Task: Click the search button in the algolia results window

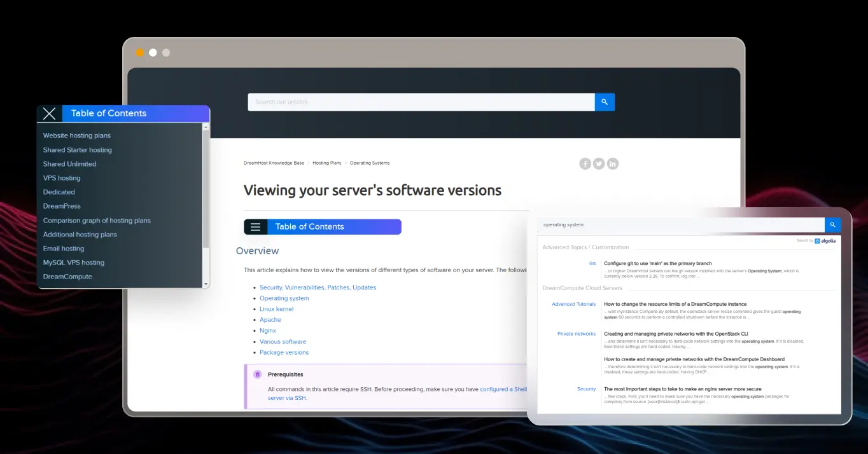Action: click(x=832, y=224)
